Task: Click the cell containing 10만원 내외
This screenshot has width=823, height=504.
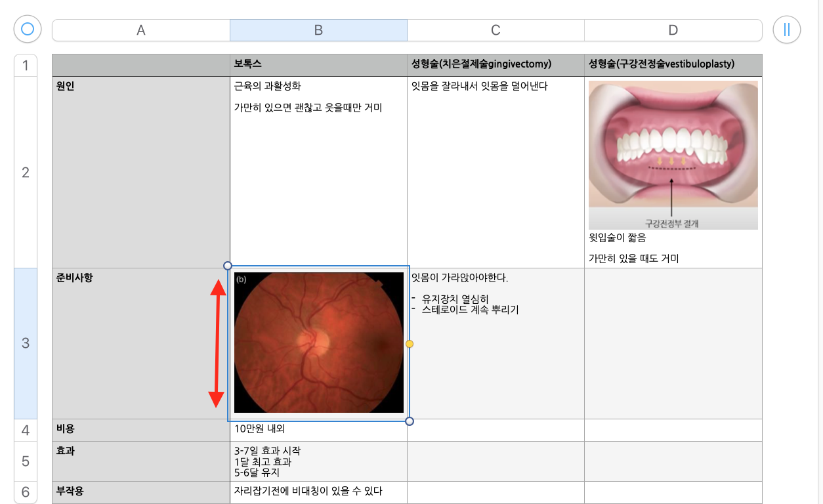Action: 318,430
